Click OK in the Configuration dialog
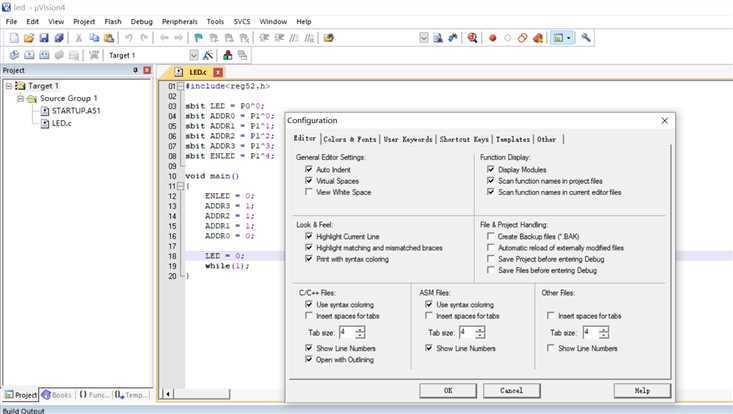The image size is (733, 414). [448, 391]
